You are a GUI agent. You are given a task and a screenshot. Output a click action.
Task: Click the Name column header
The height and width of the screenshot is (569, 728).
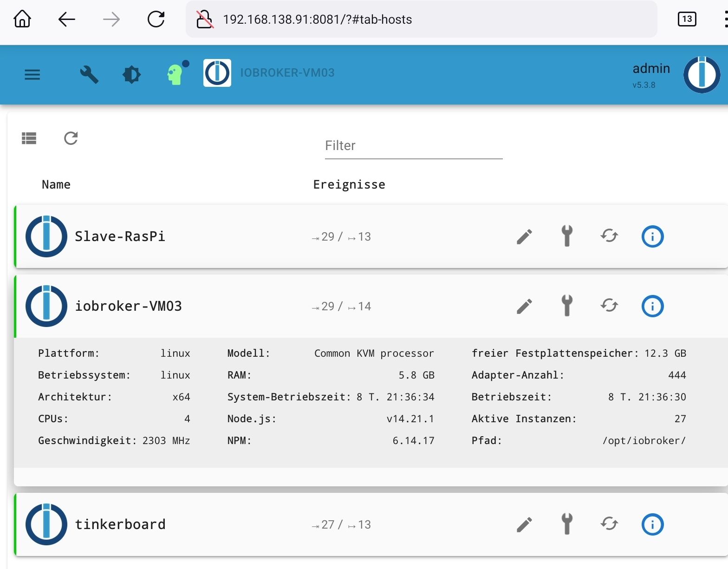pos(56,184)
